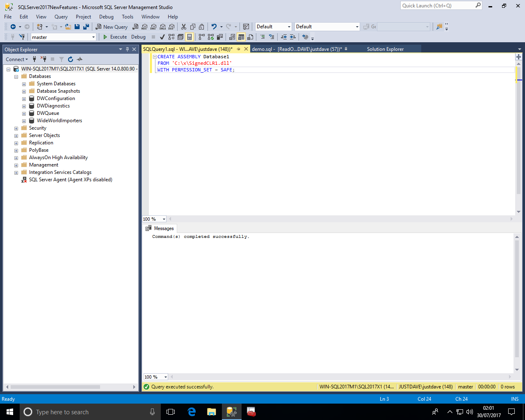Click the Execute query button

click(x=115, y=37)
